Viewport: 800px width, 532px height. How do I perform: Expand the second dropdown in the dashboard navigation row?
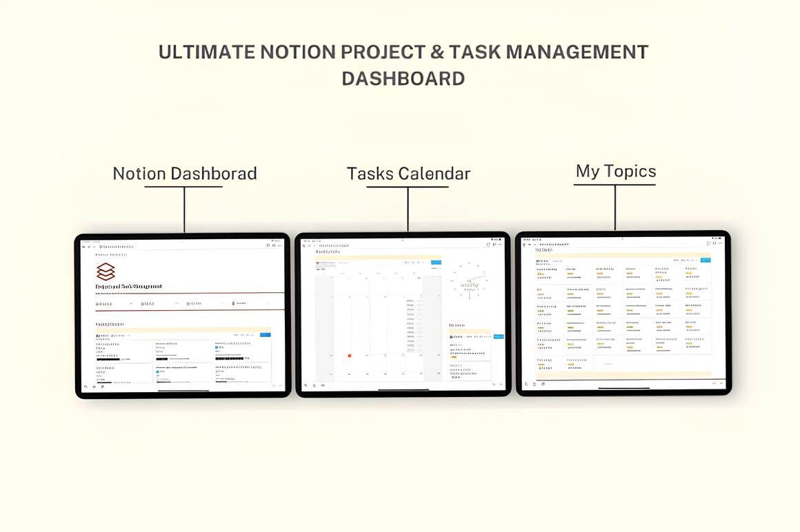[177, 303]
